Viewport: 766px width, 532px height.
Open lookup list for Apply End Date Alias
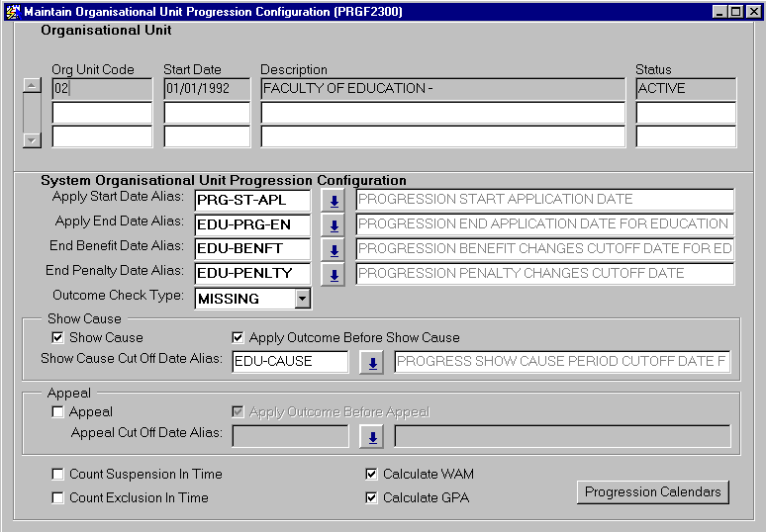click(333, 225)
